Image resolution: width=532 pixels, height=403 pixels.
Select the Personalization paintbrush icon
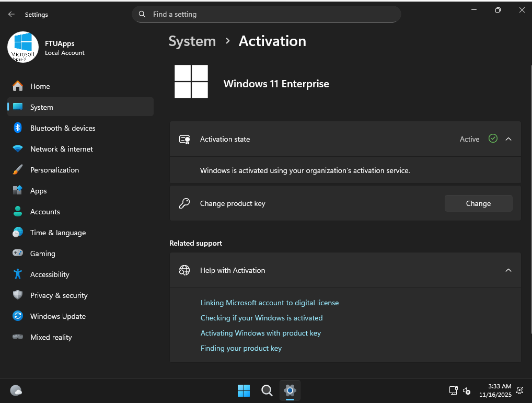tap(18, 170)
